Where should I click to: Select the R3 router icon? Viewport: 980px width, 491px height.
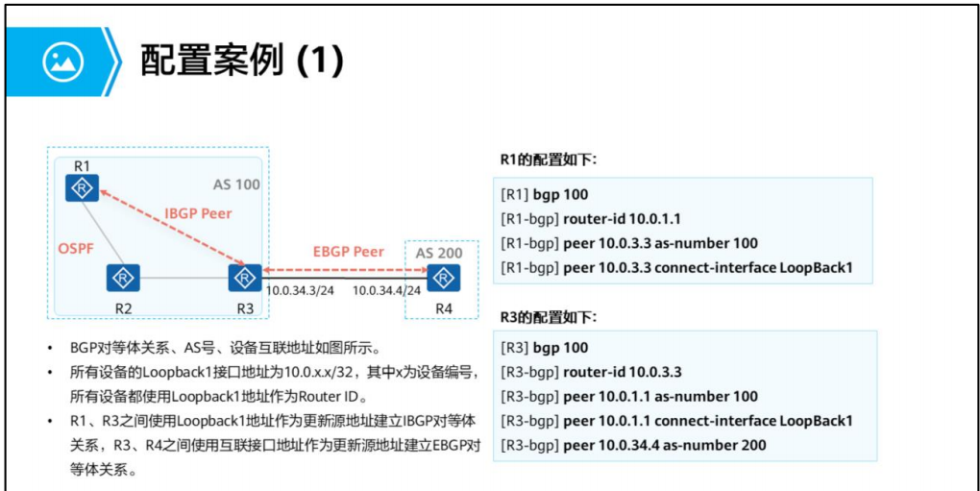[245, 278]
